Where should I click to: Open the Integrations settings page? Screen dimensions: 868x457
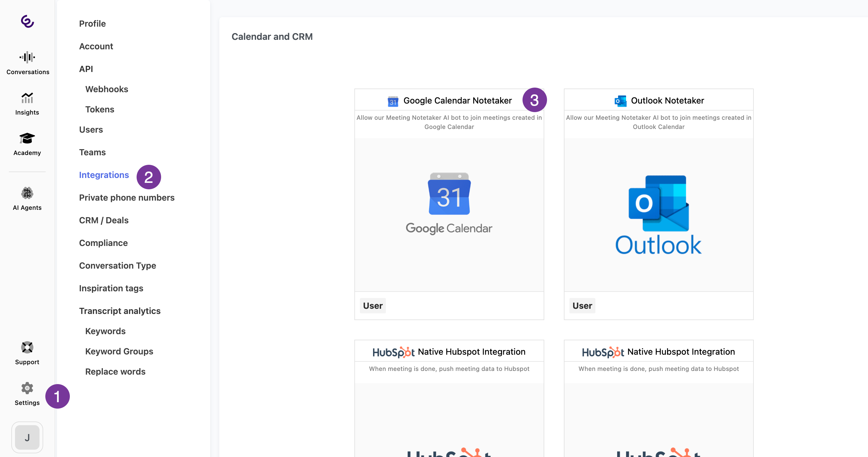[104, 175]
